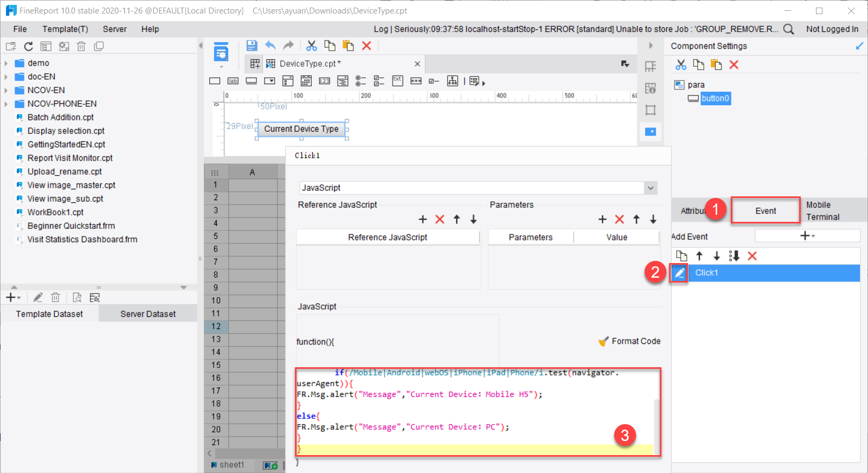Click the search magnifier next to log message
Image resolution: width=868 pixels, height=473 pixels.
click(789, 29)
